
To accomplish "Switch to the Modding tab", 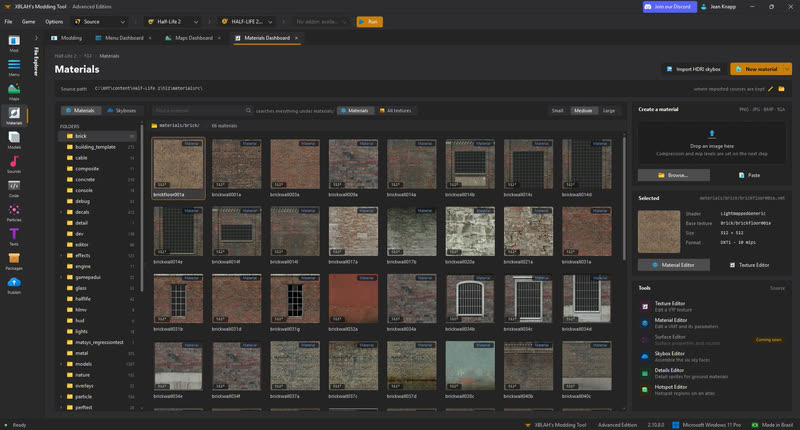I will coord(66,38).
